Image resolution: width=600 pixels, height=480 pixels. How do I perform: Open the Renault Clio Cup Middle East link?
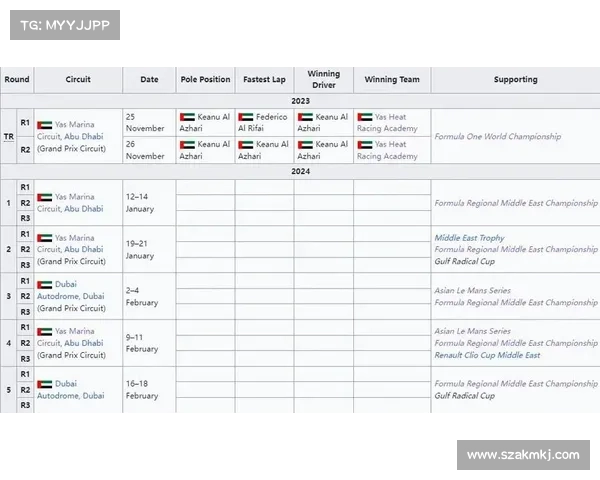tap(487, 355)
